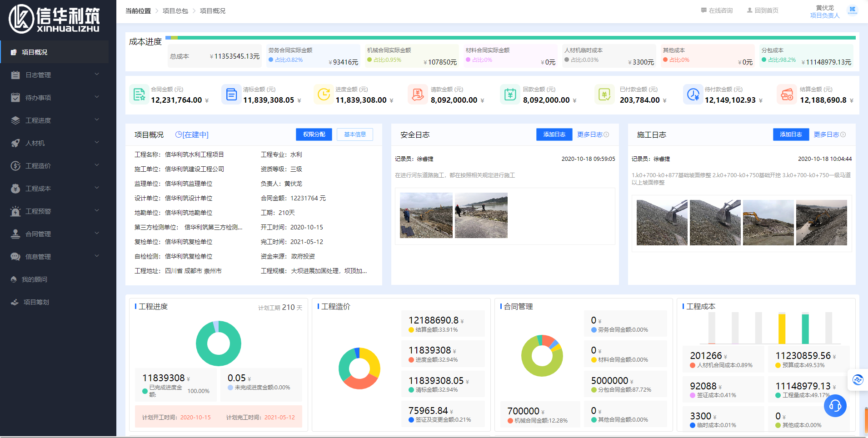Image resolution: width=868 pixels, height=438 pixels.
Task: Click the 分包成本 cost card
Action: click(x=806, y=56)
